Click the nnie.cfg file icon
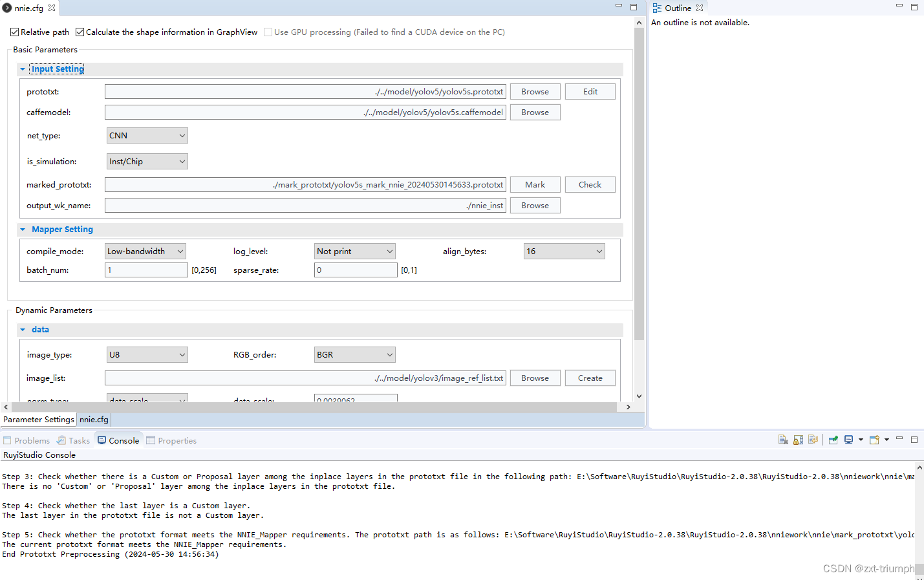924x580 pixels. point(7,8)
